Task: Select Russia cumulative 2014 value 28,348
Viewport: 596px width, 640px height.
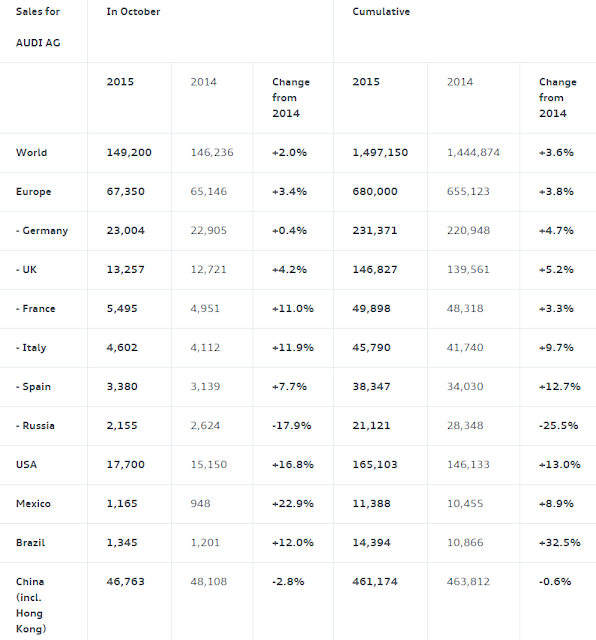Action: [x=465, y=426]
